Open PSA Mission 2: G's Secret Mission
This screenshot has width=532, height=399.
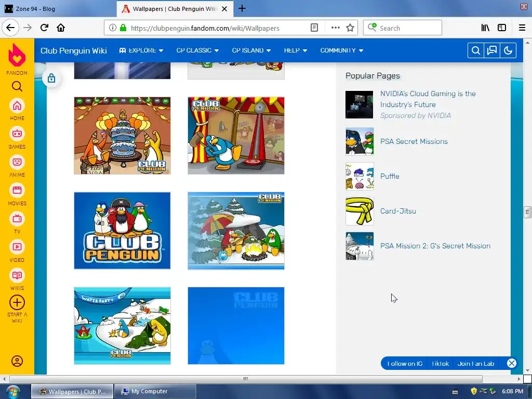pos(435,246)
